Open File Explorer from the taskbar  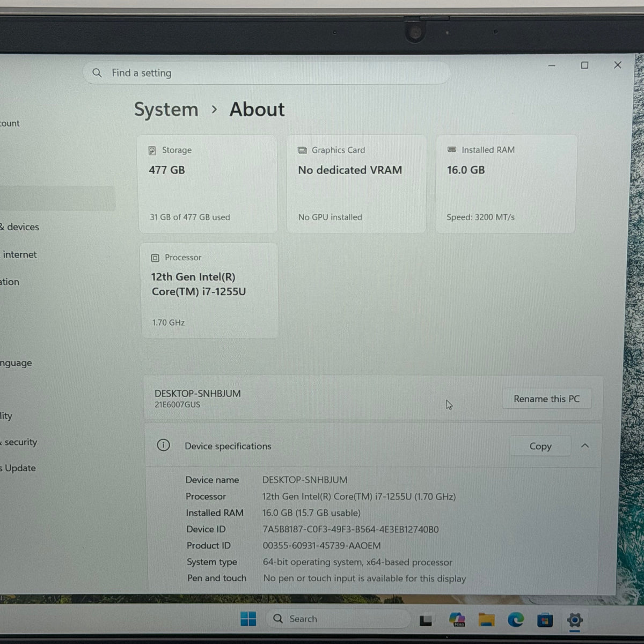(x=487, y=620)
